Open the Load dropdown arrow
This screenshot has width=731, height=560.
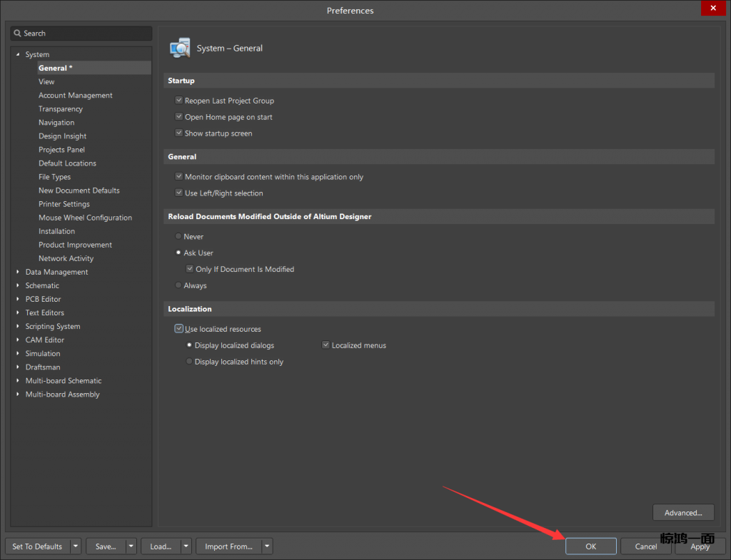(186, 546)
